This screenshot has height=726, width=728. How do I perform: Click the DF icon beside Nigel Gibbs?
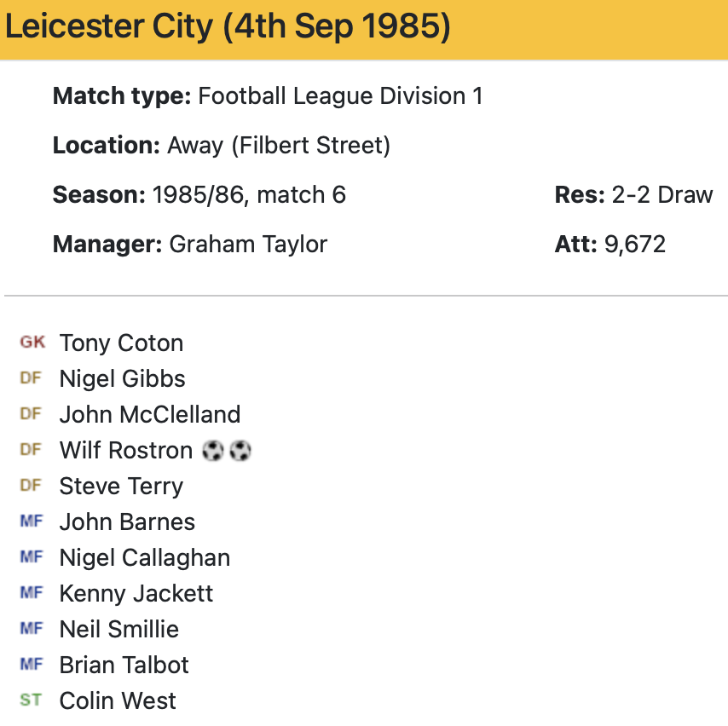31,378
